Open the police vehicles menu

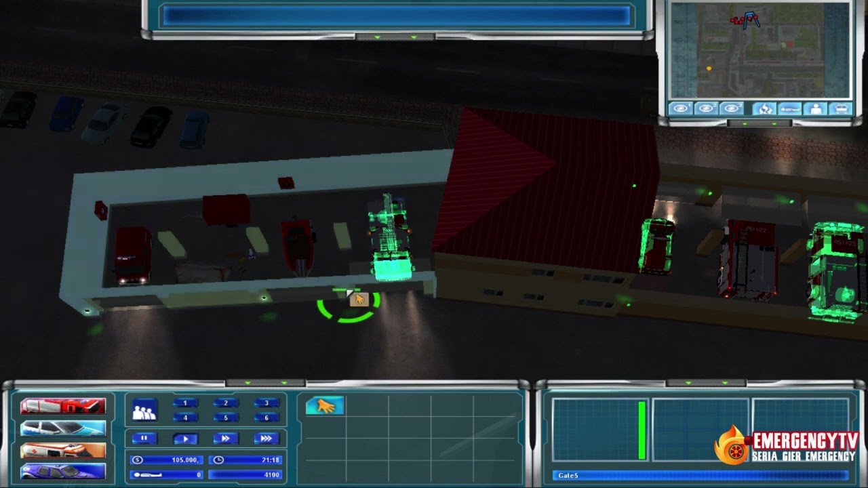[62, 428]
